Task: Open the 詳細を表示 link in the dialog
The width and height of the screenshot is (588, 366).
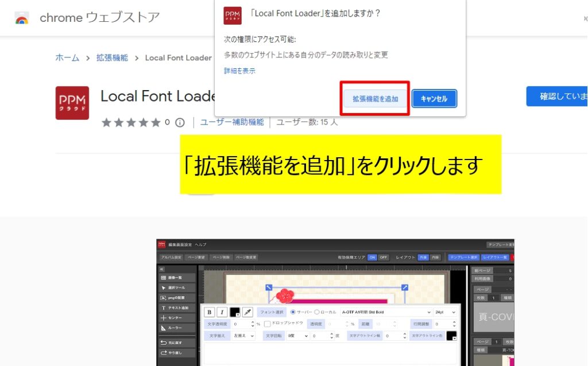Action: click(x=239, y=71)
